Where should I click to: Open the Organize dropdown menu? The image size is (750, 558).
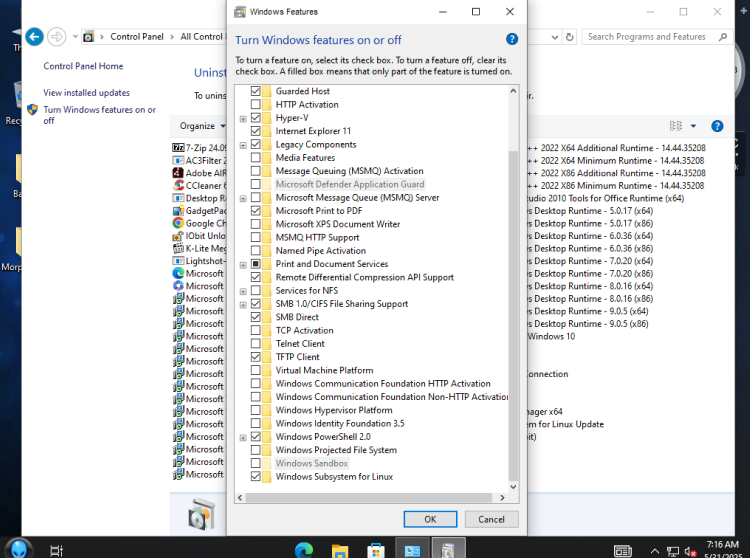[202, 126]
